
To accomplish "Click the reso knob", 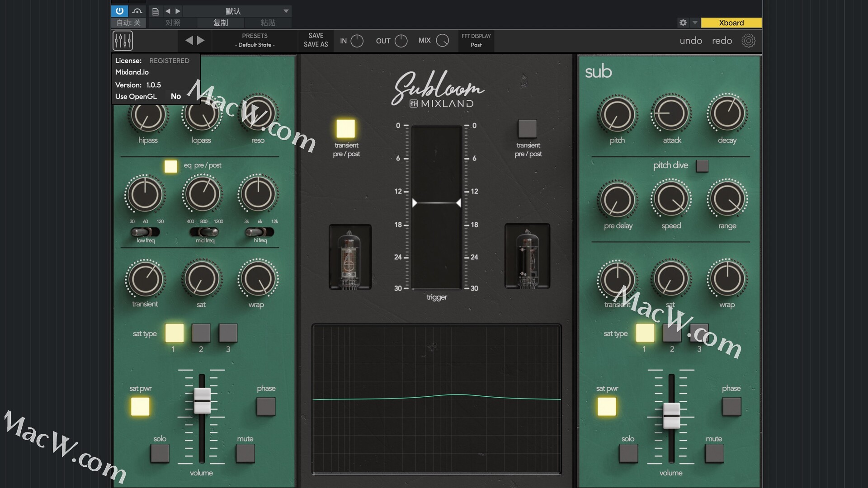I will (258, 113).
